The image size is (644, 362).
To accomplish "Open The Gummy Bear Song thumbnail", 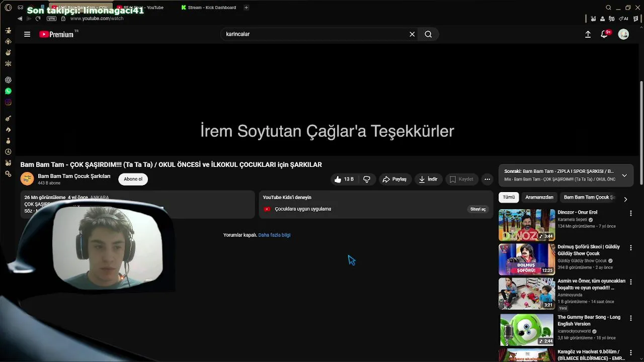I will (x=527, y=330).
